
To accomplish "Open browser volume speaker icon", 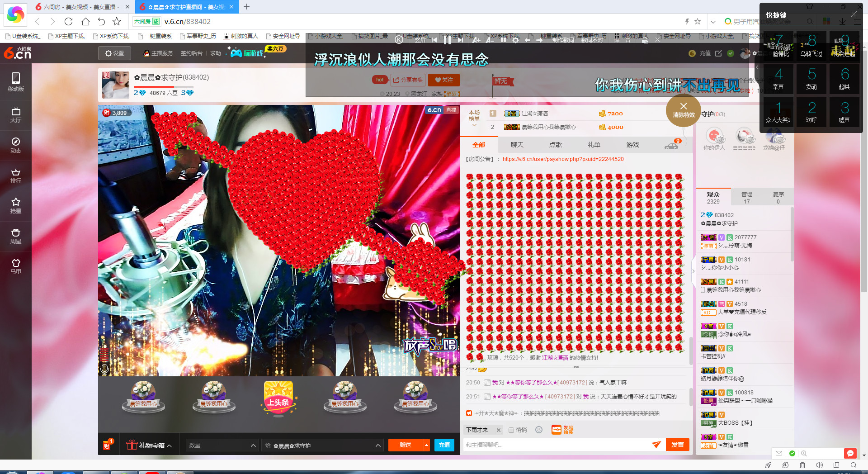I will [819, 465].
